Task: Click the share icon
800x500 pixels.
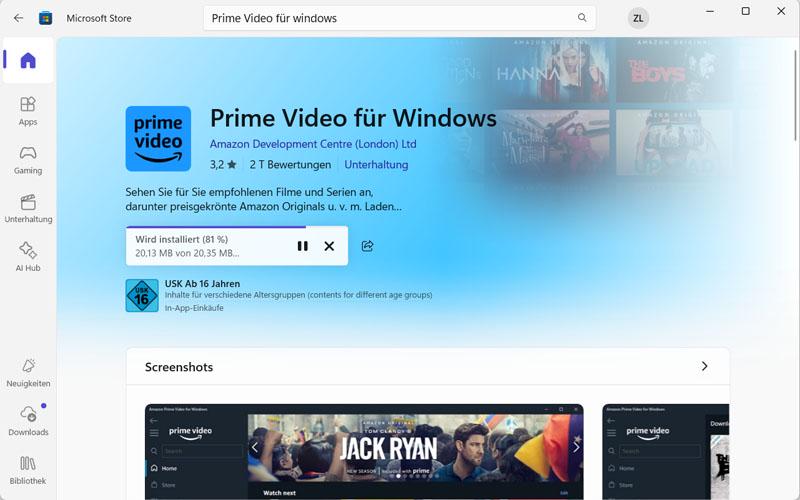Action: (367, 246)
